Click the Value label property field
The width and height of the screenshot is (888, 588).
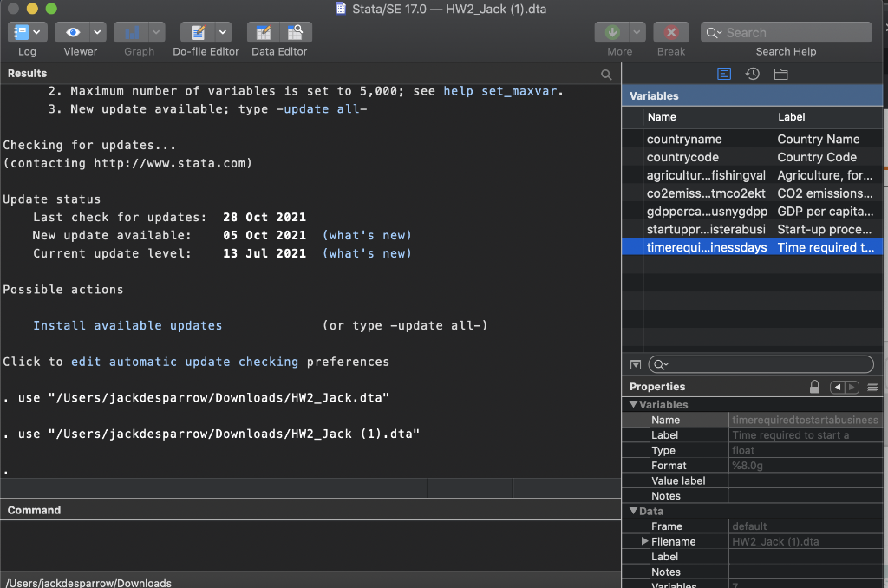[806, 481]
